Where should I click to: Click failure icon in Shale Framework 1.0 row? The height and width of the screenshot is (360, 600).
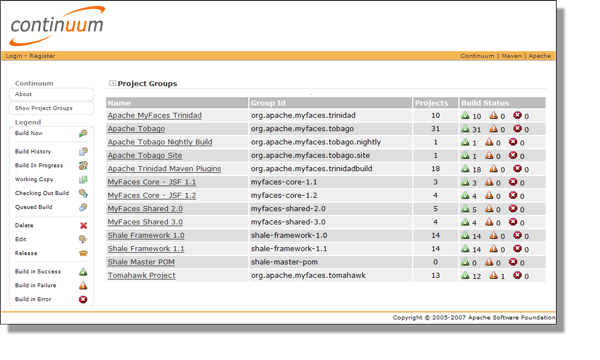pos(494,235)
